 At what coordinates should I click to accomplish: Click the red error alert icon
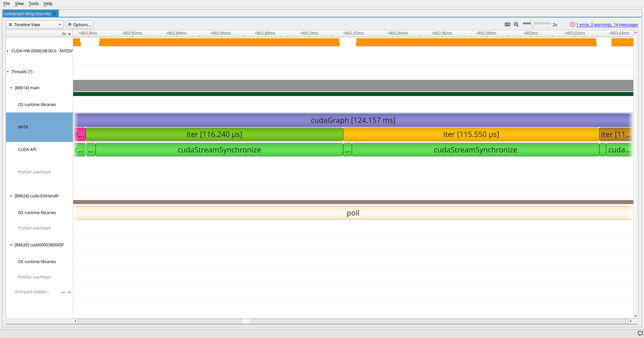click(x=573, y=25)
